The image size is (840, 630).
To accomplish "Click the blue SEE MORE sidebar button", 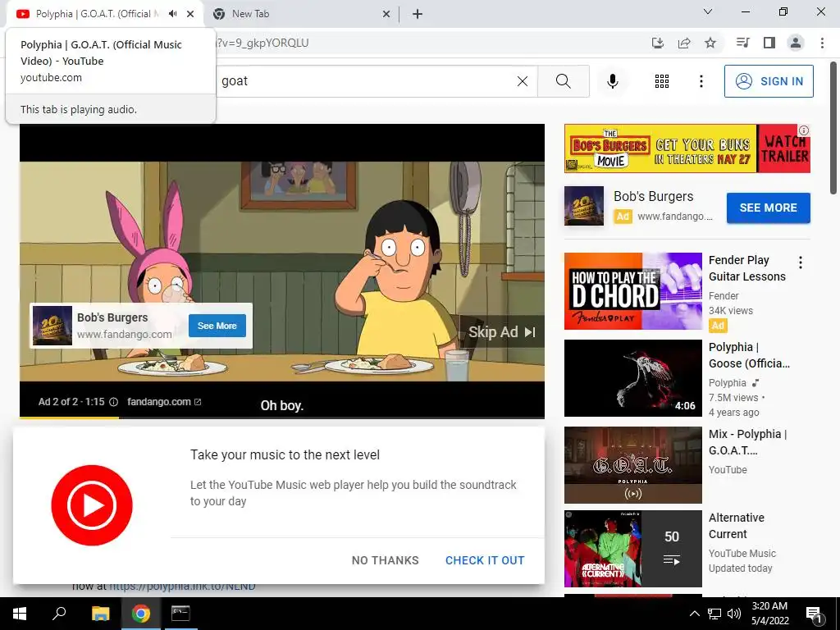I will point(768,208).
